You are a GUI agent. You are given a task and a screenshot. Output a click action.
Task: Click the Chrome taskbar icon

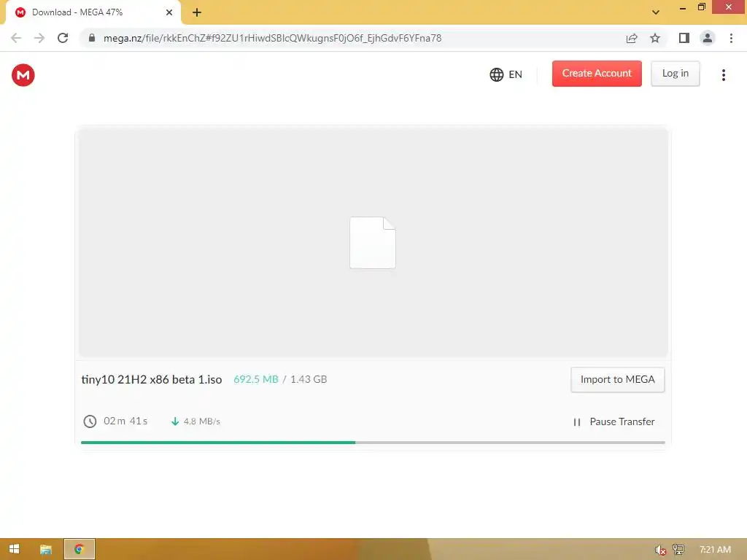pos(79,549)
